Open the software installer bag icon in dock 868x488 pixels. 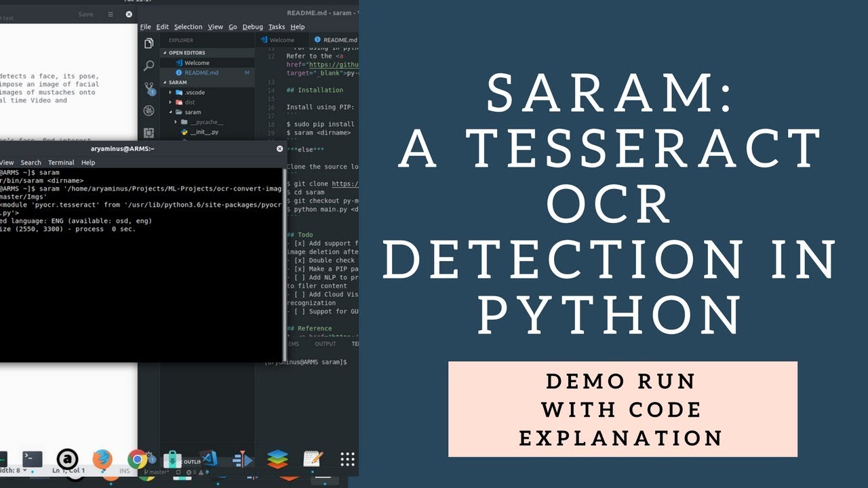coord(172,459)
